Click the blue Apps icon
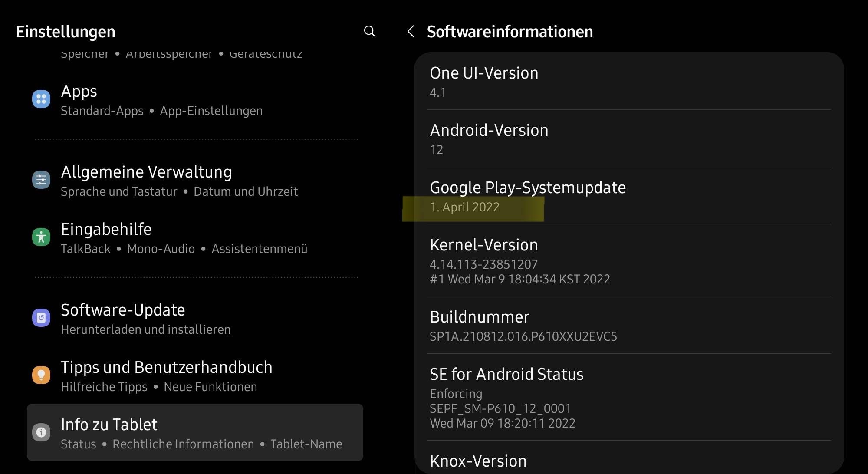Image resolution: width=868 pixels, height=474 pixels. point(41,99)
